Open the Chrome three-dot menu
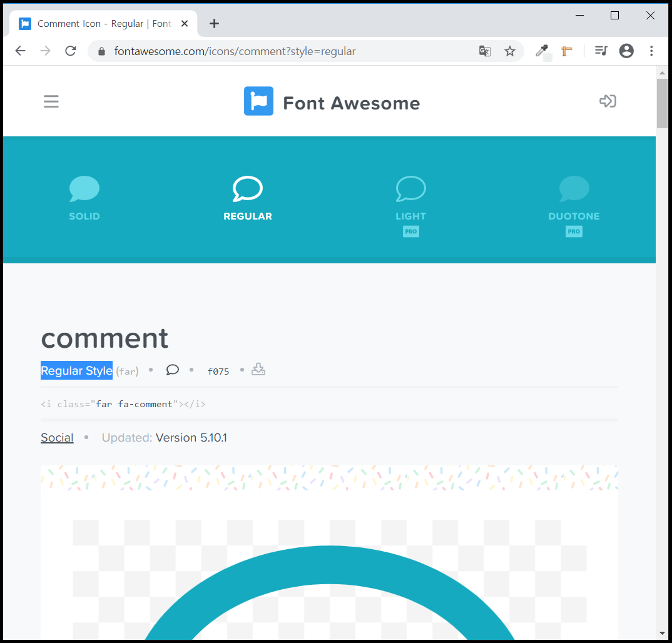672x643 pixels. coord(651,51)
